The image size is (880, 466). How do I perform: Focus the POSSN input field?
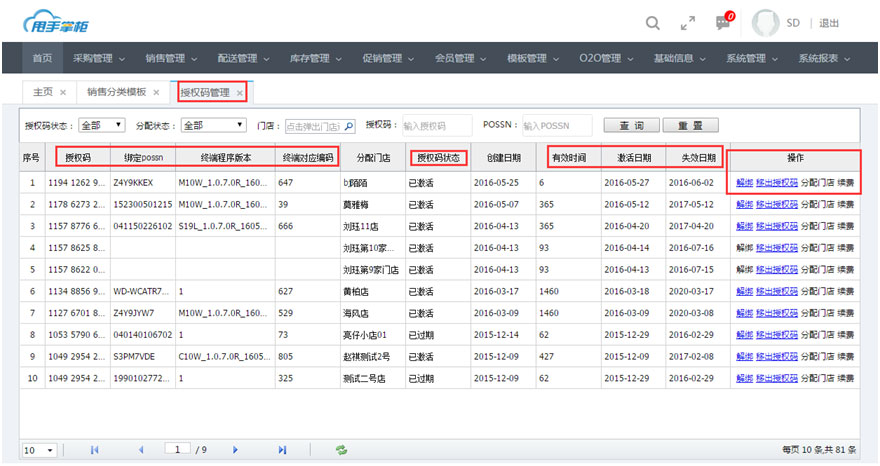point(557,126)
